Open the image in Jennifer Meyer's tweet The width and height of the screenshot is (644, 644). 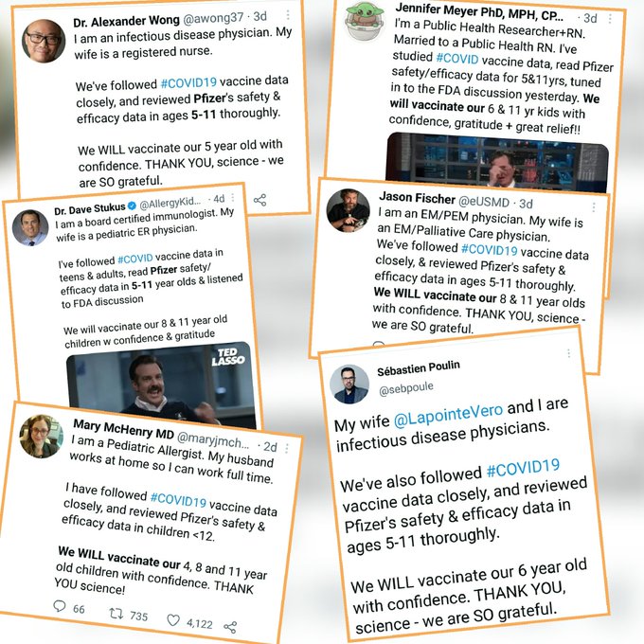pyautogui.click(x=496, y=162)
